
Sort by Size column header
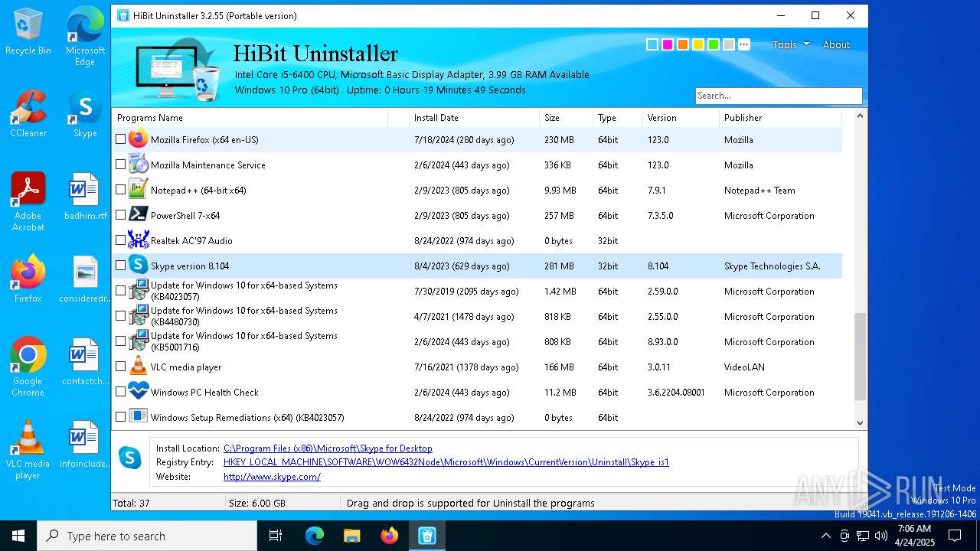567,117
